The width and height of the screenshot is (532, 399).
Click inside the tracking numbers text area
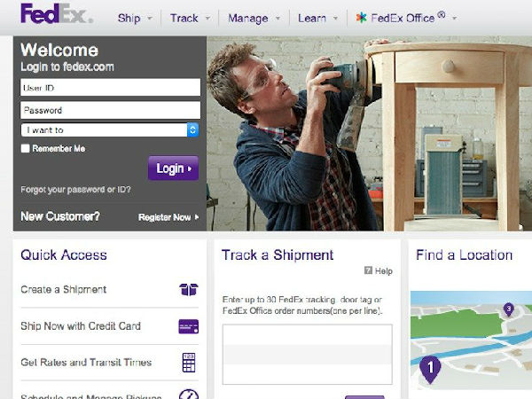pos(308,354)
